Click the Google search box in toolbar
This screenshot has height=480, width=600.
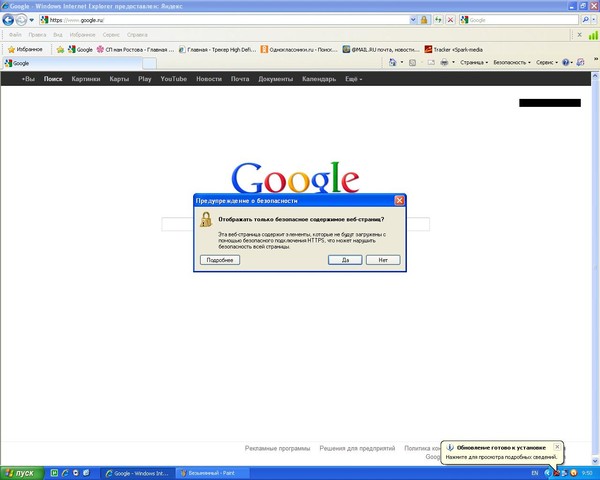[520, 20]
